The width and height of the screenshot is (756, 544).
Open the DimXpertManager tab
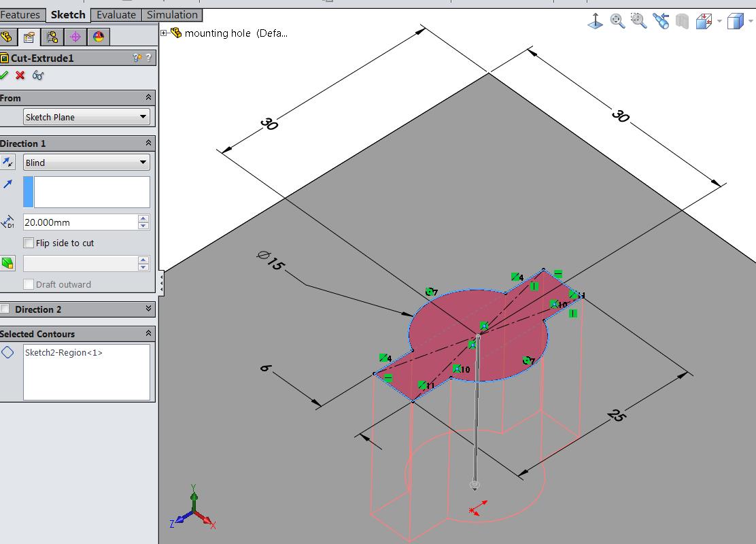pos(76,36)
